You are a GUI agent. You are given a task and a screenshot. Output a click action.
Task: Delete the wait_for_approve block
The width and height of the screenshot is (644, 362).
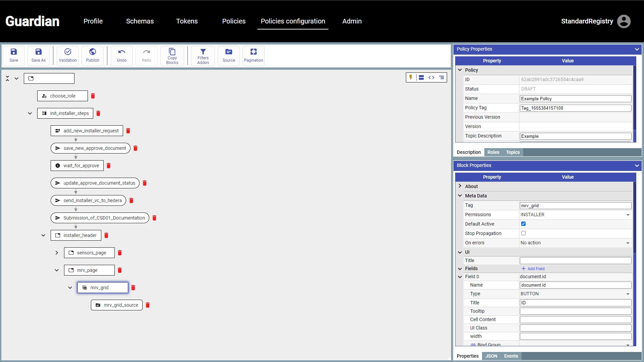(x=109, y=166)
